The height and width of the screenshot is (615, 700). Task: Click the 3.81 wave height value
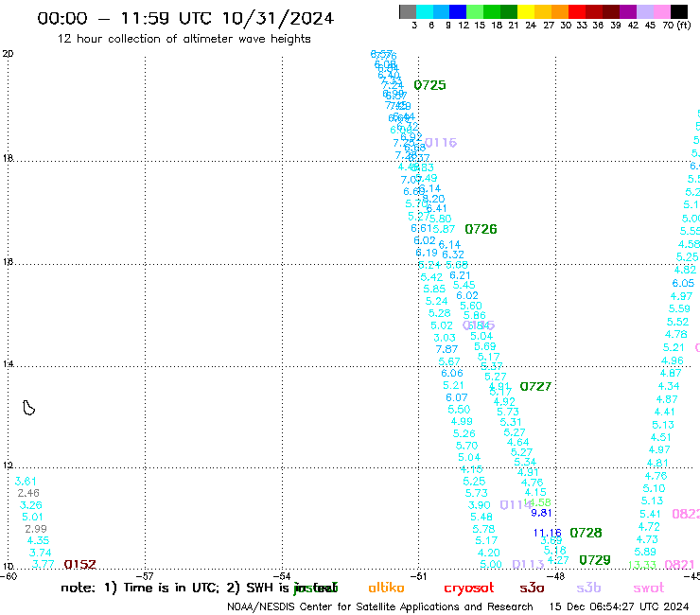[x=26, y=482]
